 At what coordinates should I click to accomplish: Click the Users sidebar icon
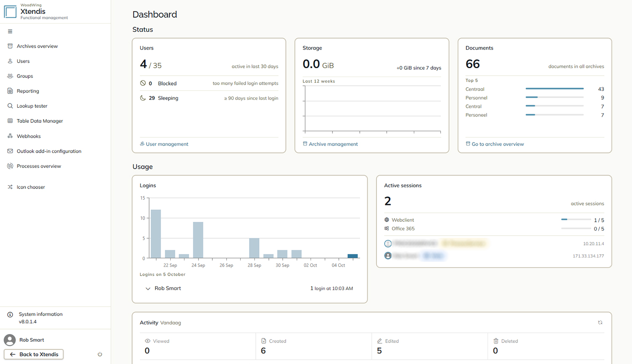(x=10, y=61)
